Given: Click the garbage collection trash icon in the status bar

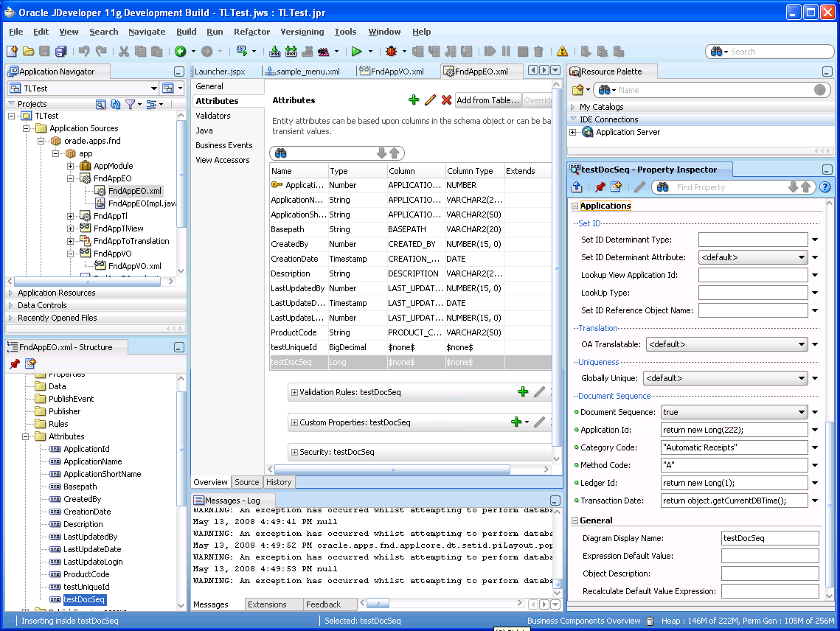Looking at the screenshot, I should (x=650, y=621).
